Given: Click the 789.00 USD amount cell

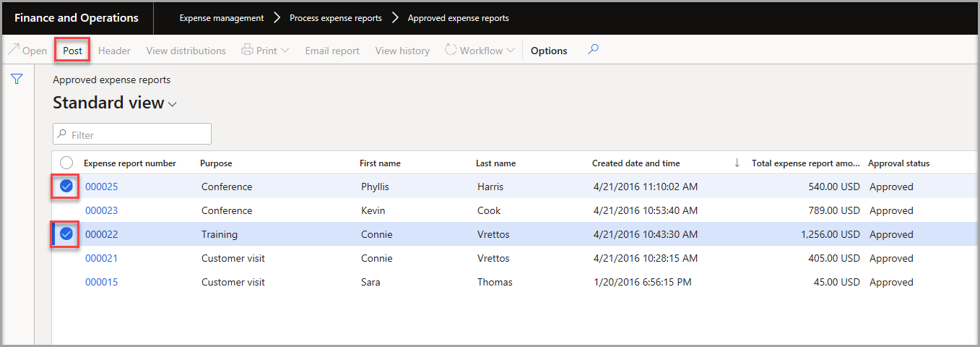Looking at the screenshot, I should [834, 210].
